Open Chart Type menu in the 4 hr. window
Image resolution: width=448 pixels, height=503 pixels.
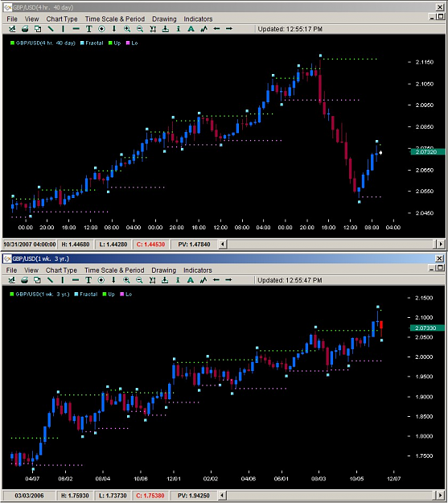[x=62, y=19]
